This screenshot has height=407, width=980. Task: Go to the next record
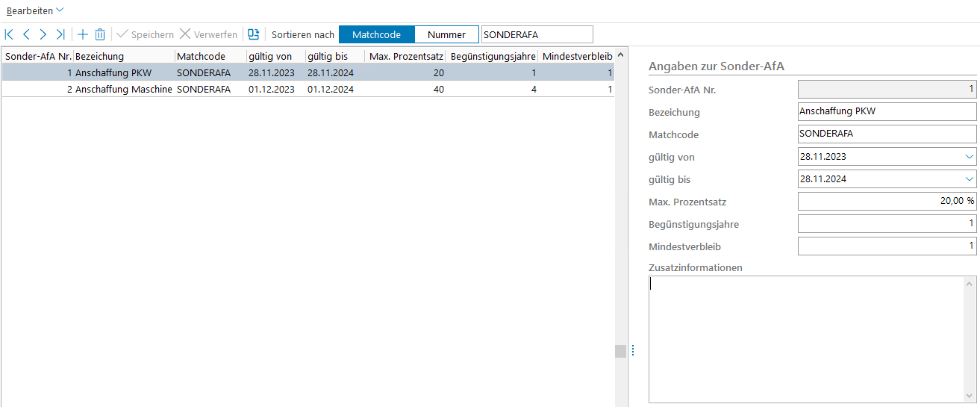click(43, 34)
